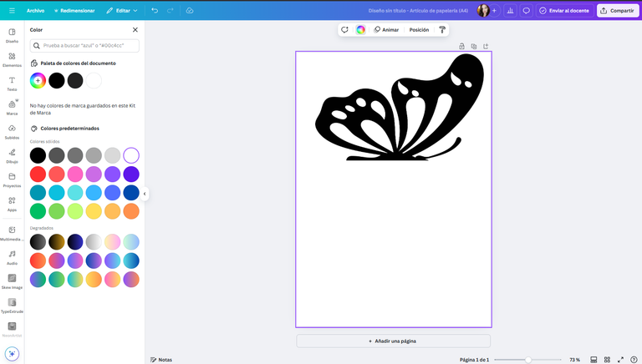Add page via export-plus icon above canvas
This screenshot has width=642, height=364.
coord(486,46)
